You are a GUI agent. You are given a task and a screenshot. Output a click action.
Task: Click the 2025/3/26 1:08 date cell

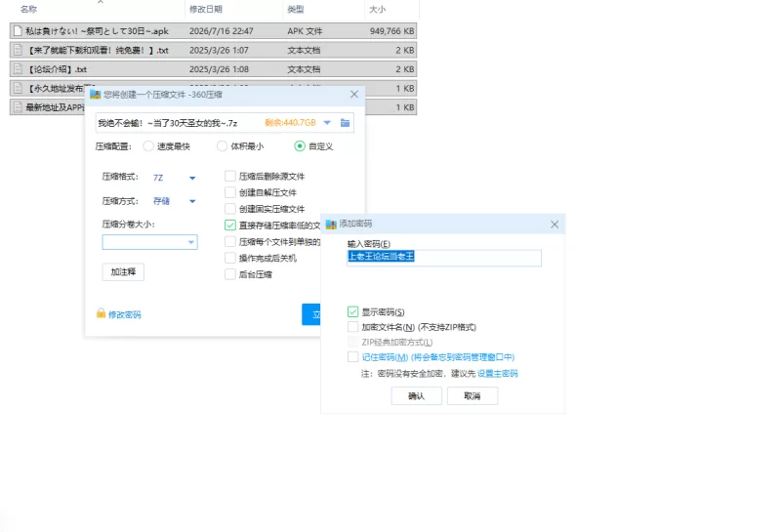tap(219, 69)
